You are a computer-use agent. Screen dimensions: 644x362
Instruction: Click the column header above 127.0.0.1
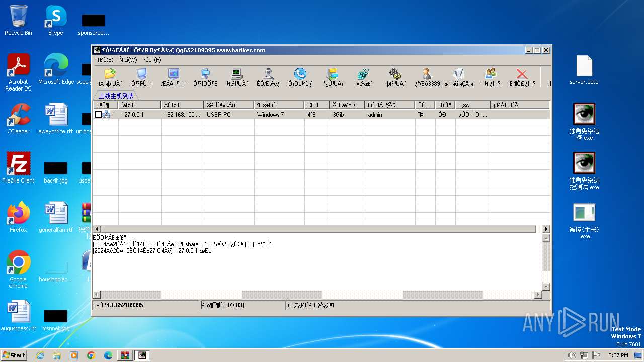[140, 105]
